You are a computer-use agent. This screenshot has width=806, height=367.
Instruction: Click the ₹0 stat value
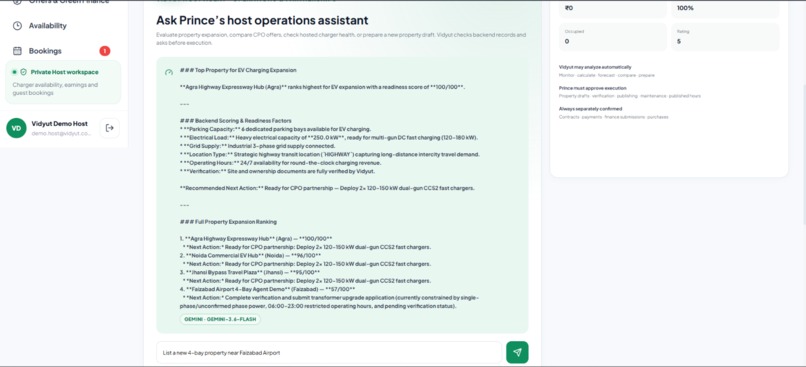(569, 8)
